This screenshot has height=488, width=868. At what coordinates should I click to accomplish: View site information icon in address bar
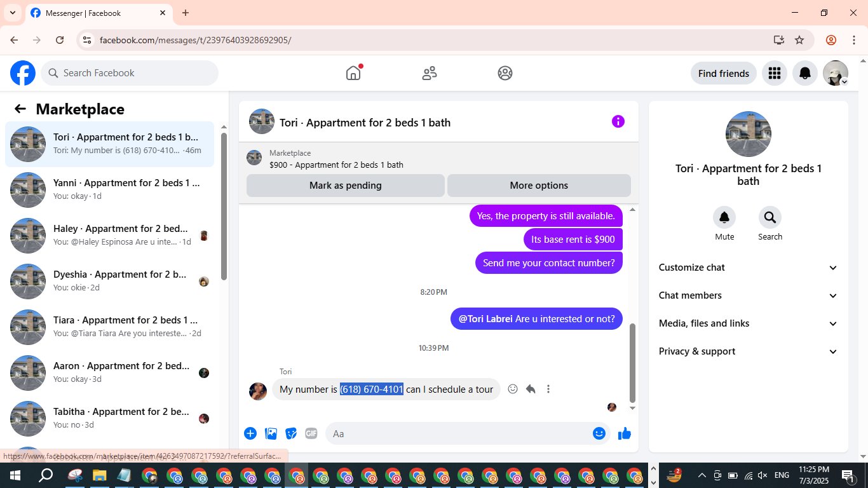(88, 40)
